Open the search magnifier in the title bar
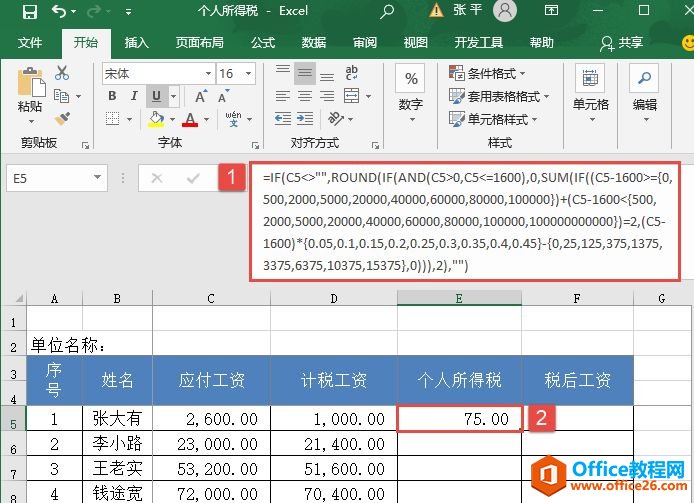This screenshot has height=503, width=694. pyautogui.click(x=387, y=11)
